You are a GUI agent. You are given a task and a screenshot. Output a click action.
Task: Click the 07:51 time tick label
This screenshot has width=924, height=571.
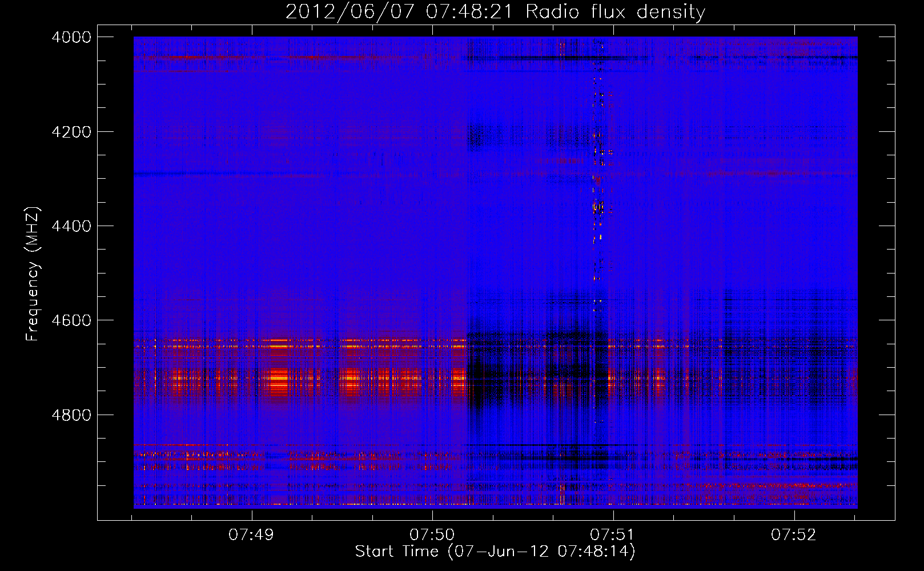pyautogui.click(x=613, y=535)
